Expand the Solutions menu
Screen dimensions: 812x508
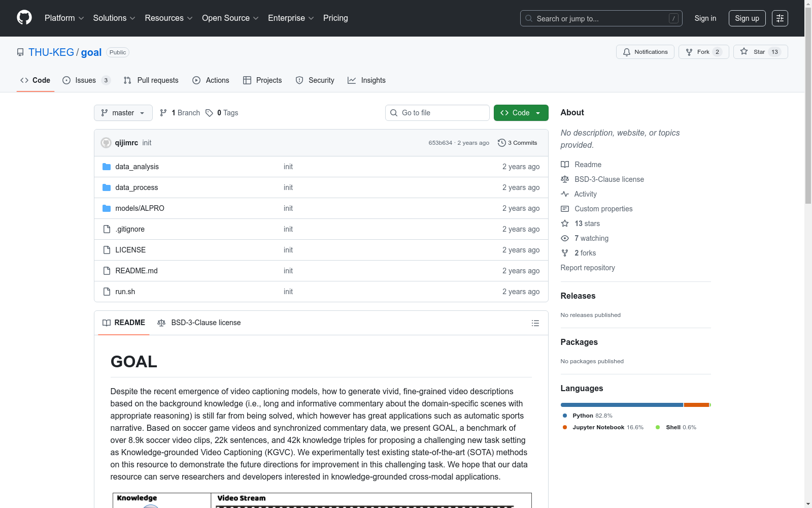(x=114, y=18)
